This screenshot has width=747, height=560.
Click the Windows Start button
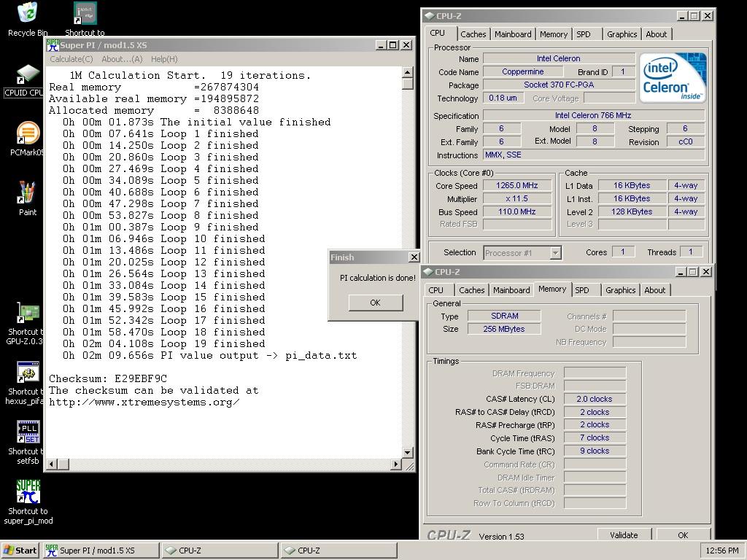[20, 551]
